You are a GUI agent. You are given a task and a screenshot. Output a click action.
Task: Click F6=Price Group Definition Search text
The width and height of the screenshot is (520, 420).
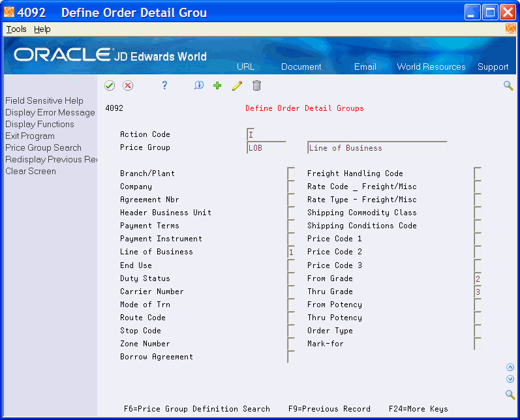coord(197,409)
